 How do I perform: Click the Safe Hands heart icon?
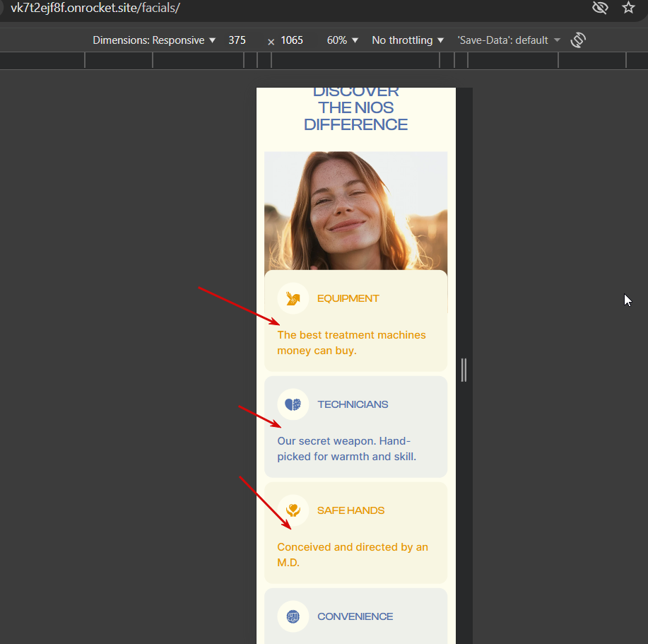tap(293, 510)
